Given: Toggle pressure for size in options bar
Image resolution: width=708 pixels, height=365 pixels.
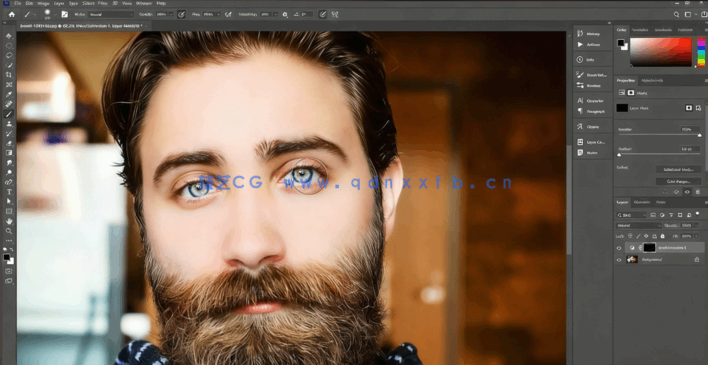Looking at the screenshot, I should [x=322, y=14].
